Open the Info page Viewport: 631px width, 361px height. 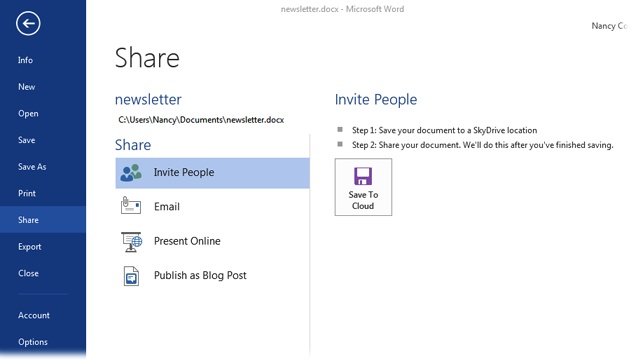coord(25,60)
